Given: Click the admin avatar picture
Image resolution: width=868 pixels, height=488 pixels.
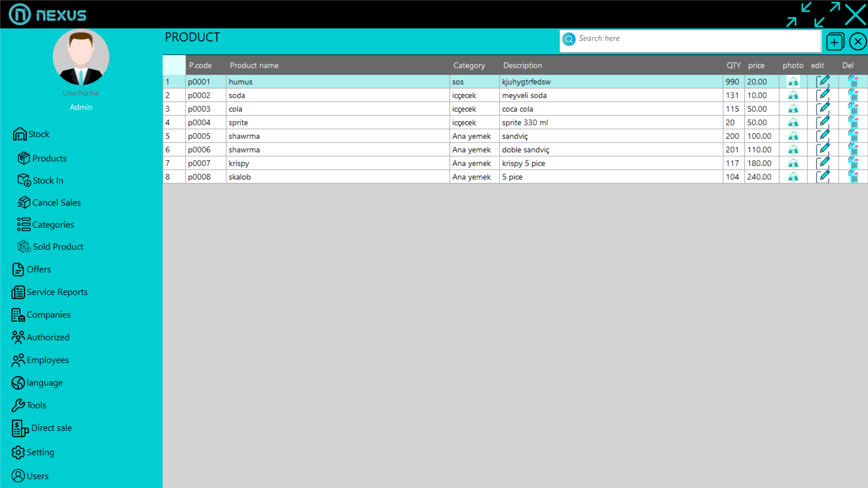Looking at the screenshot, I should pyautogui.click(x=81, y=57).
